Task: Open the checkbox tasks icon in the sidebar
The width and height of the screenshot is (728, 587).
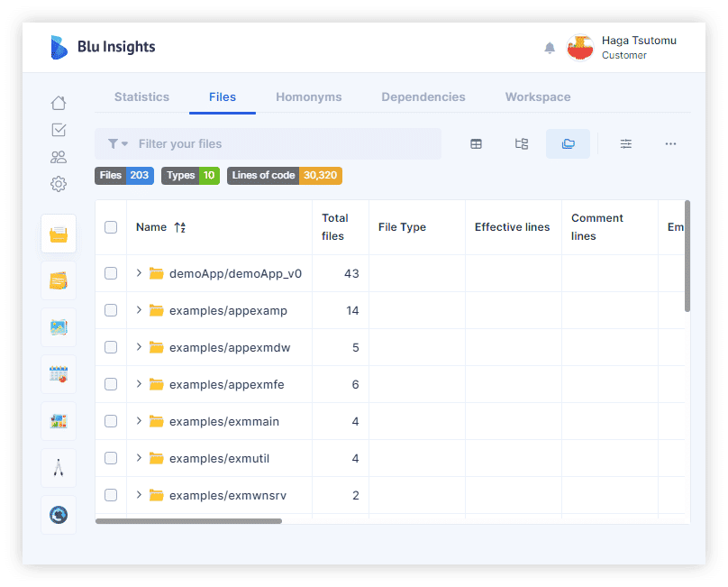Action: pyautogui.click(x=59, y=130)
